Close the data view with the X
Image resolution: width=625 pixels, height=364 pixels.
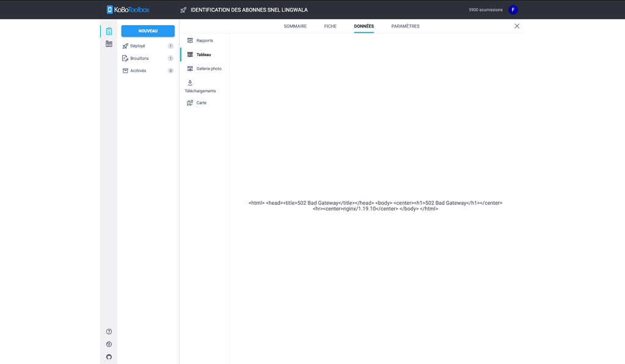coord(517,26)
